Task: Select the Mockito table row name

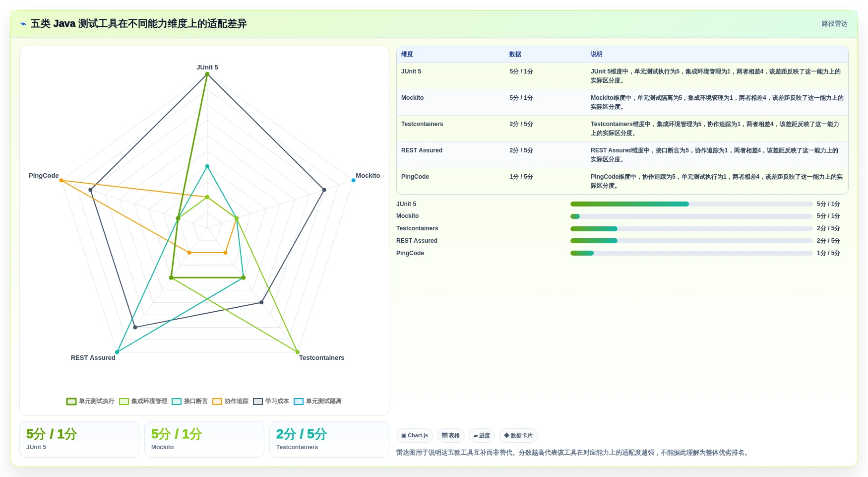Action: (x=412, y=98)
